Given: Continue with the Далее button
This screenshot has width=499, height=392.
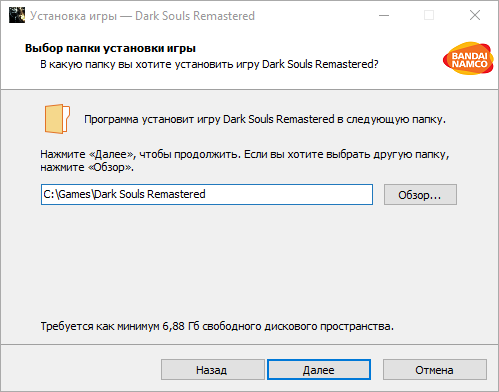Looking at the screenshot, I should click(319, 370).
